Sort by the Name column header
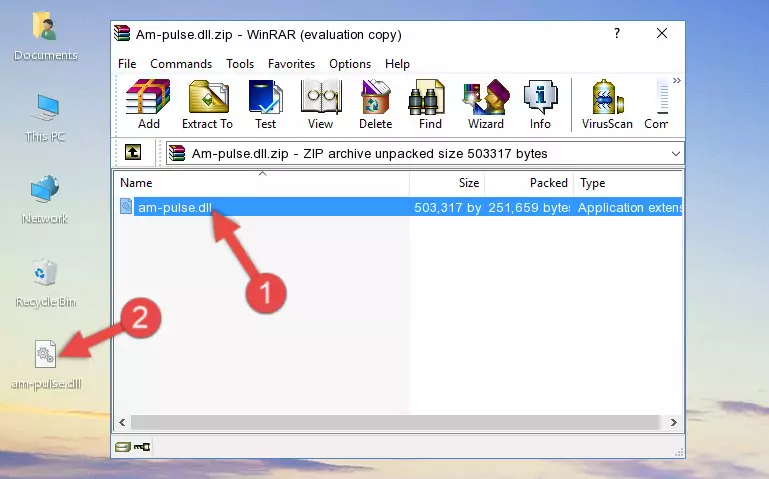 (x=262, y=183)
